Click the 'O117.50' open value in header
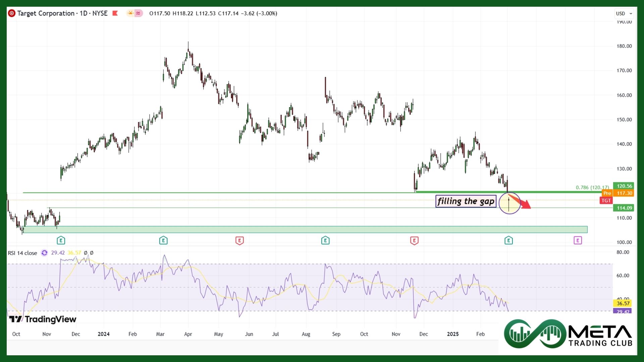 pyautogui.click(x=160, y=13)
